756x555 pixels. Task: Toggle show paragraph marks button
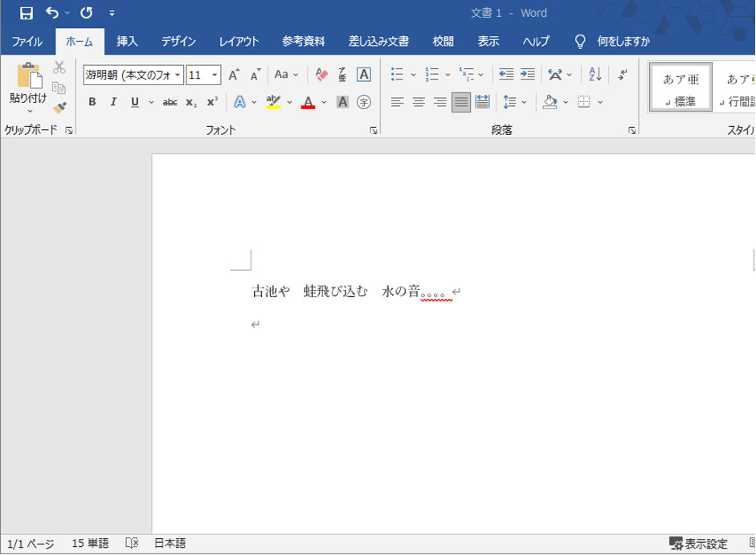click(623, 75)
